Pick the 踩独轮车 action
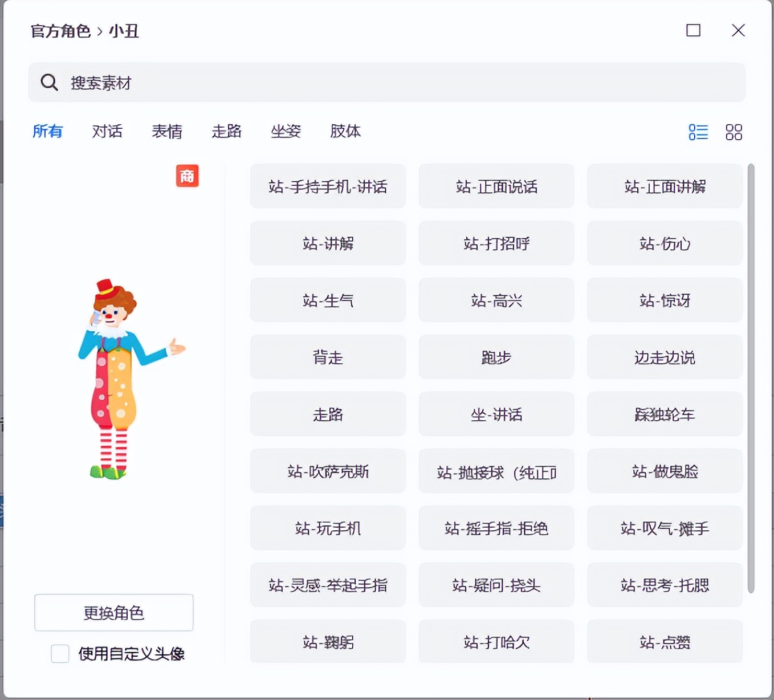 tap(664, 414)
